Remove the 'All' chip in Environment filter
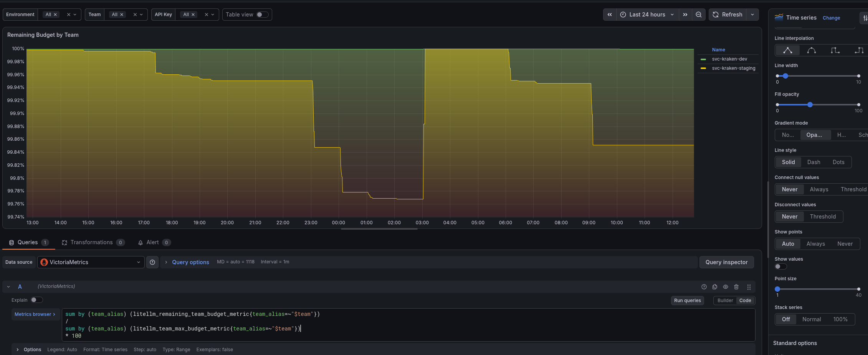The width and height of the screenshot is (868, 355). pyautogui.click(x=55, y=15)
